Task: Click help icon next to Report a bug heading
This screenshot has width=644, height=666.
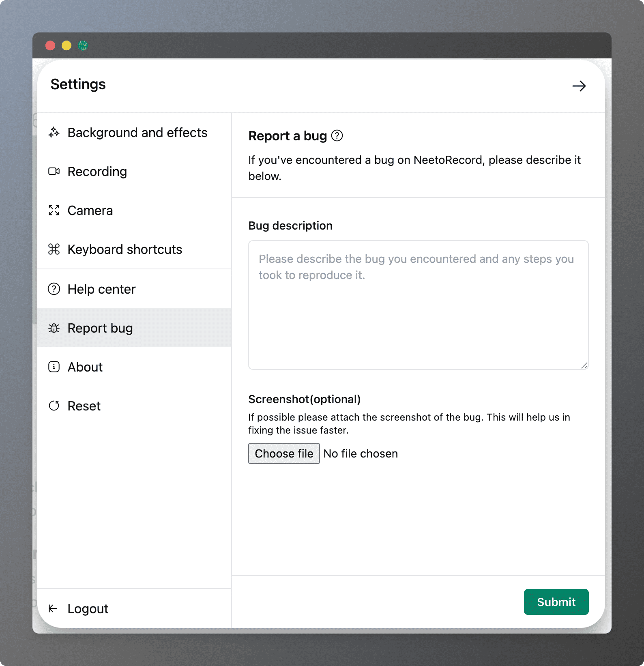Action: click(x=337, y=135)
